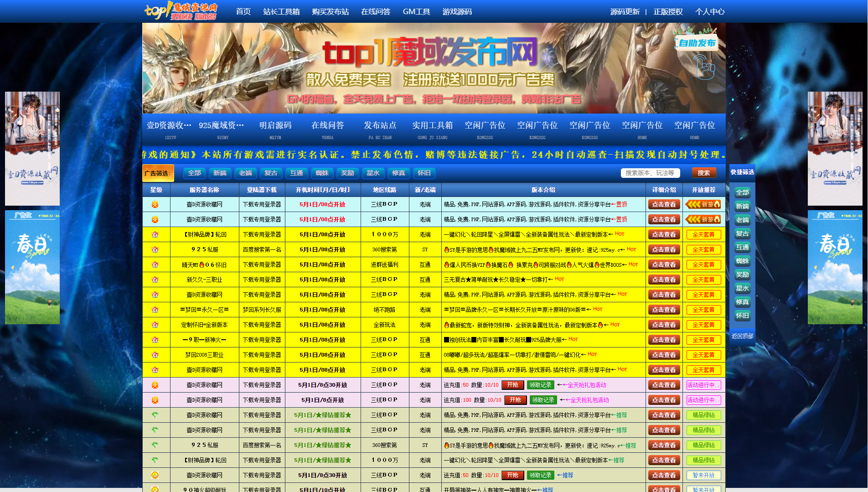Click 全天套黄 badge in 925私服 row
The width and height of the screenshot is (868, 492).
pos(703,249)
